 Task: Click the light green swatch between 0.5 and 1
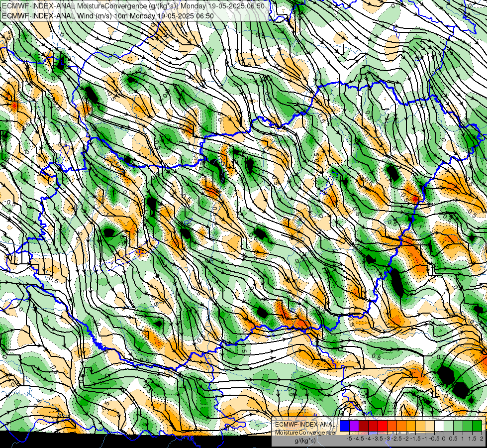458,426
